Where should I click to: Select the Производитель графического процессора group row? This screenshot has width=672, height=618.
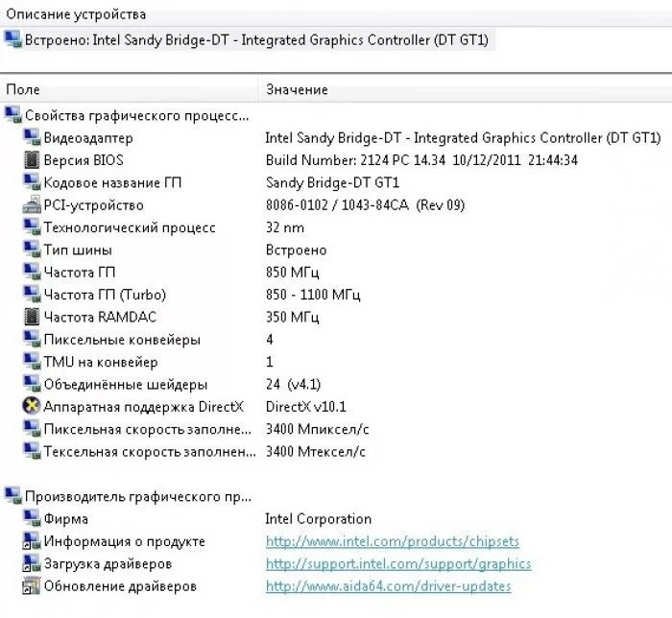[128, 496]
